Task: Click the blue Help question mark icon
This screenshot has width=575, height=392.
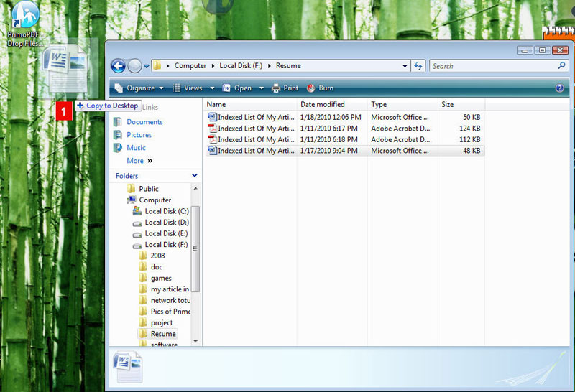Action: coord(559,88)
